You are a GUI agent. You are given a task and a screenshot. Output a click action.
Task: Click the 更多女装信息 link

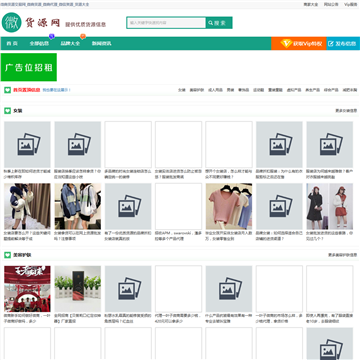tap(346, 111)
